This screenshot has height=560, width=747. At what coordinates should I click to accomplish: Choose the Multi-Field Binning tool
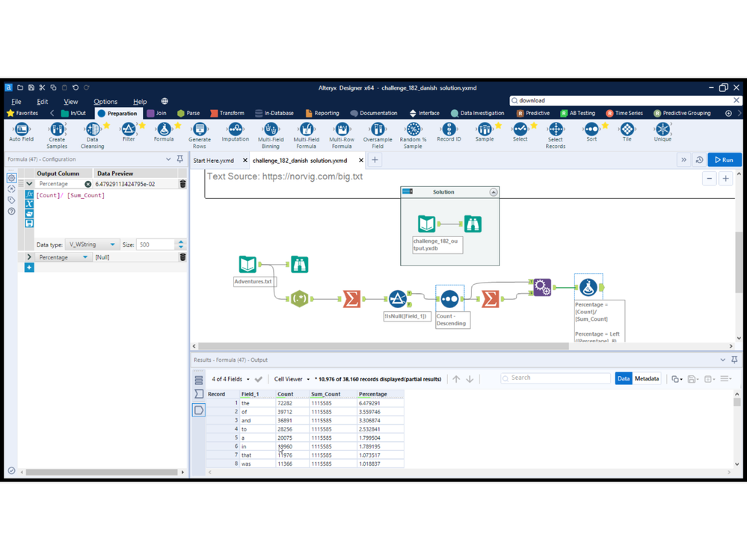[x=271, y=136]
